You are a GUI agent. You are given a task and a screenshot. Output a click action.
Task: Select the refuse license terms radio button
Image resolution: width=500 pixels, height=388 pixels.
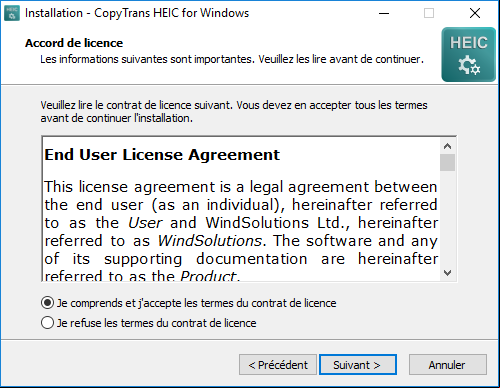47,323
